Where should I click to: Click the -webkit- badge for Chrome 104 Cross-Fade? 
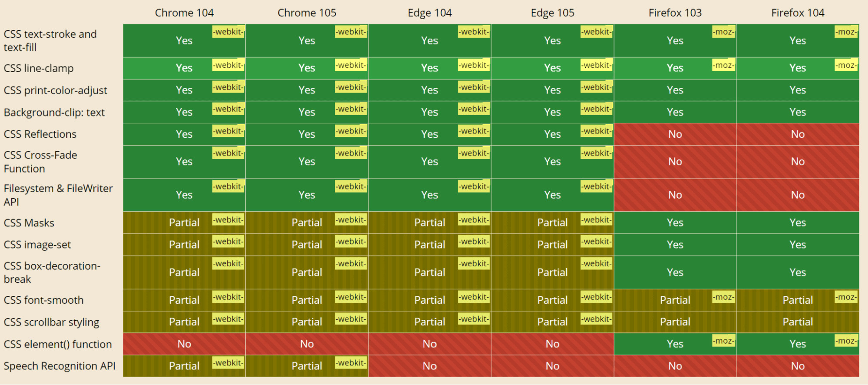coord(228,153)
